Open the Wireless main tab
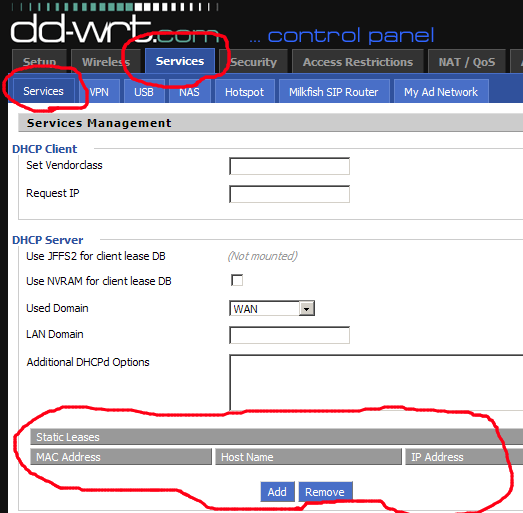Image resolution: width=523 pixels, height=513 pixels. coord(106,61)
